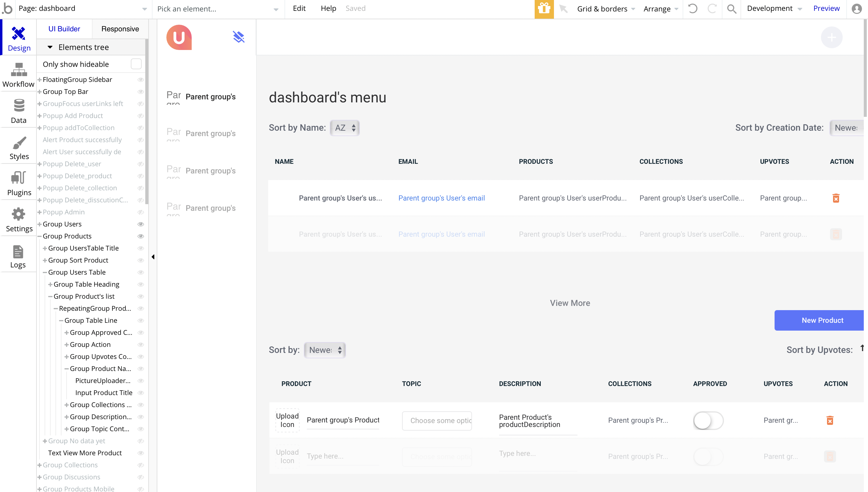Check the Only show hideable checkbox
The image size is (868, 492).
pyautogui.click(x=136, y=64)
